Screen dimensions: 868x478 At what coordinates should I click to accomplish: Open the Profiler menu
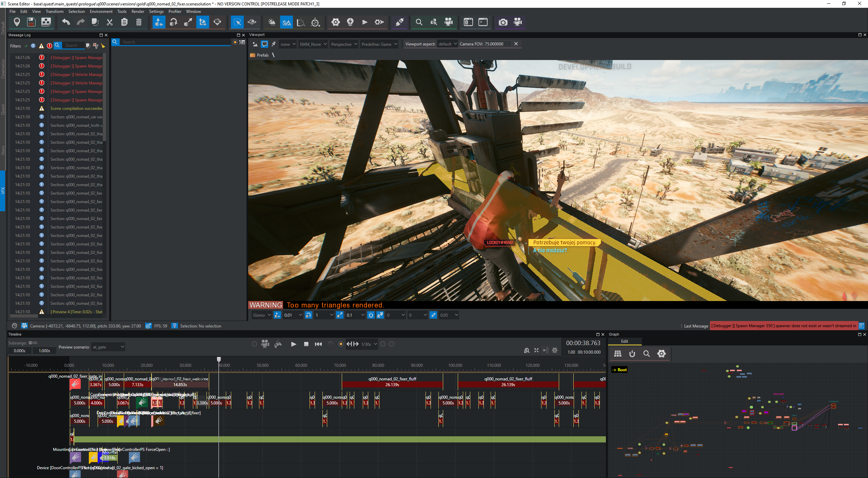pyautogui.click(x=175, y=12)
